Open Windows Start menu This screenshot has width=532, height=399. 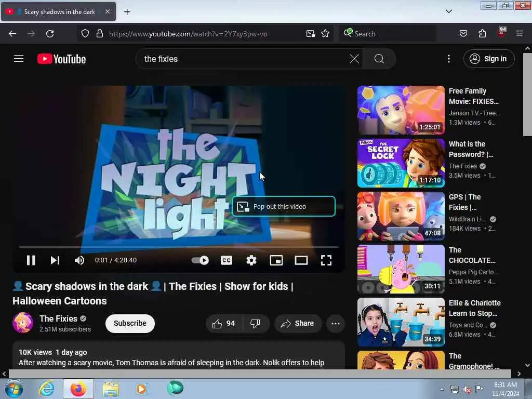(x=14, y=389)
